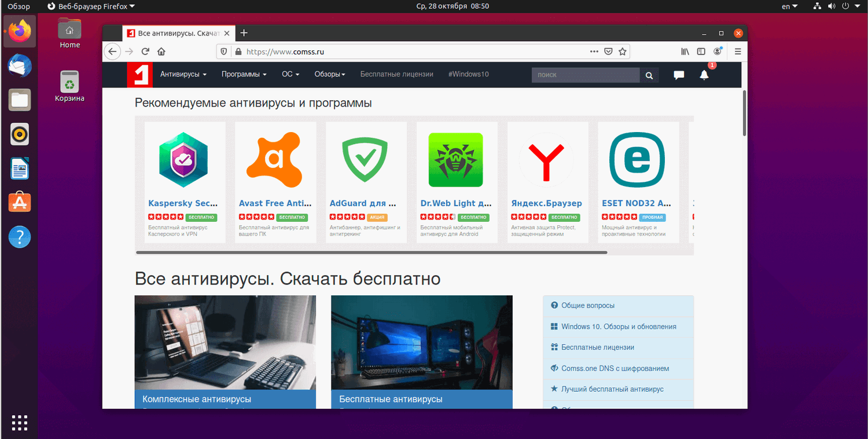The width and height of the screenshot is (868, 439).
Task: Show the sidebar via the sidebars icon
Action: coord(701,52)
